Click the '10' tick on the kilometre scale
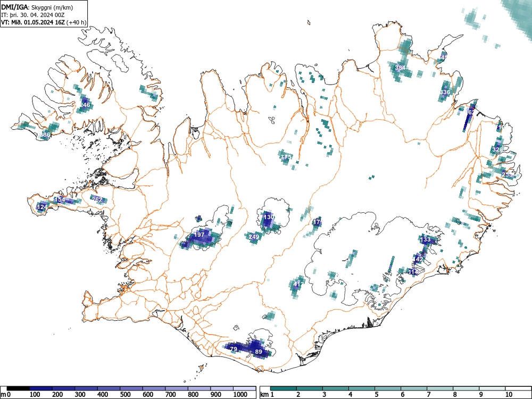The width and height of the screenshot is (532, 399). point(509,394)
